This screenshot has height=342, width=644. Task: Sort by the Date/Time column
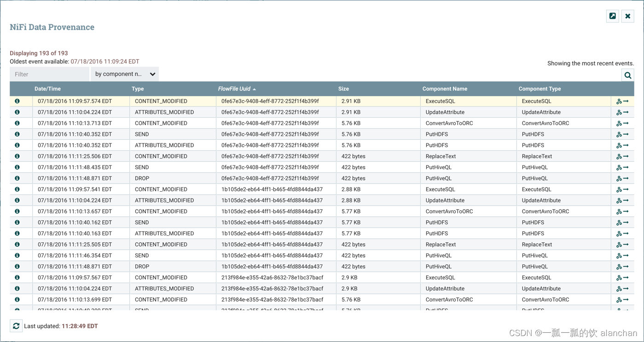(x=47, y=89)
